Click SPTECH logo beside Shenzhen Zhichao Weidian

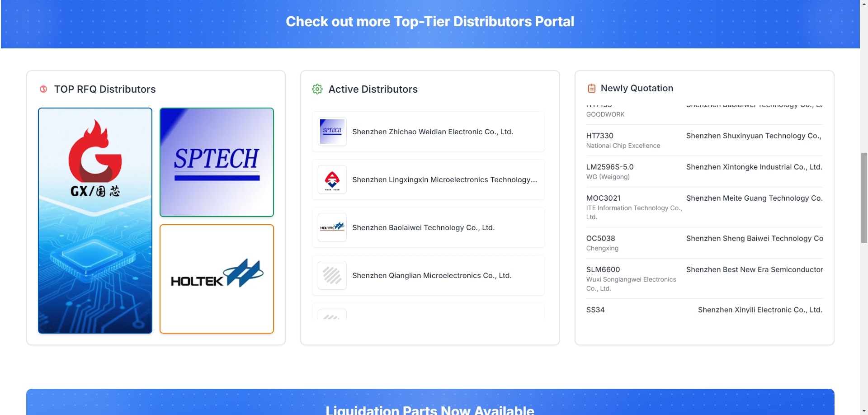click(332, 132)
